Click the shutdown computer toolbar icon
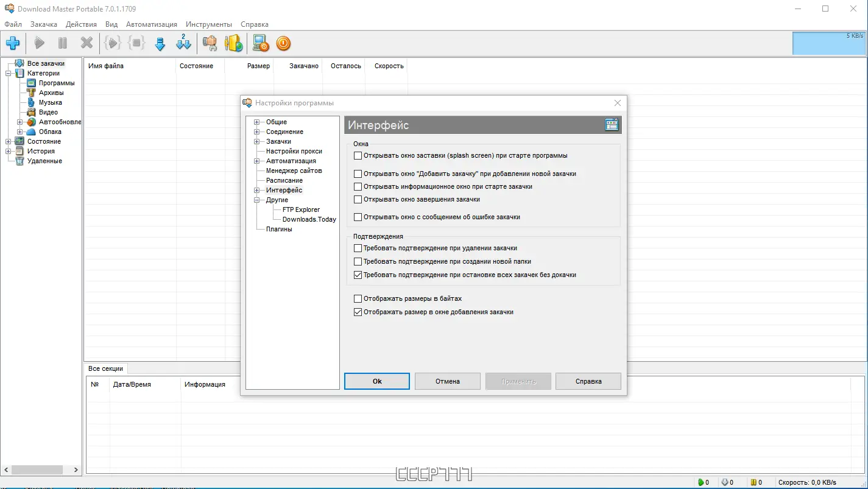The height and width of the screenshot is (489, 868). (x=260, y=43)
